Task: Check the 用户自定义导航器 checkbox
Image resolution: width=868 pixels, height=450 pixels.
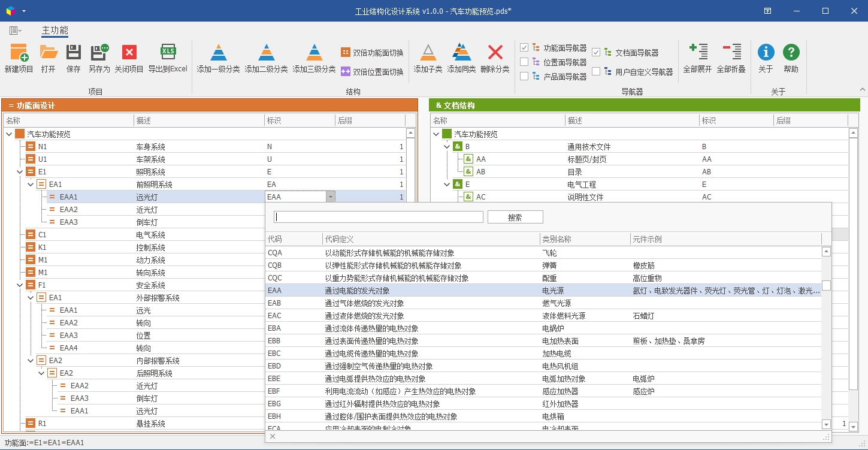Action: pyautogui.click(x=596, y=71)
